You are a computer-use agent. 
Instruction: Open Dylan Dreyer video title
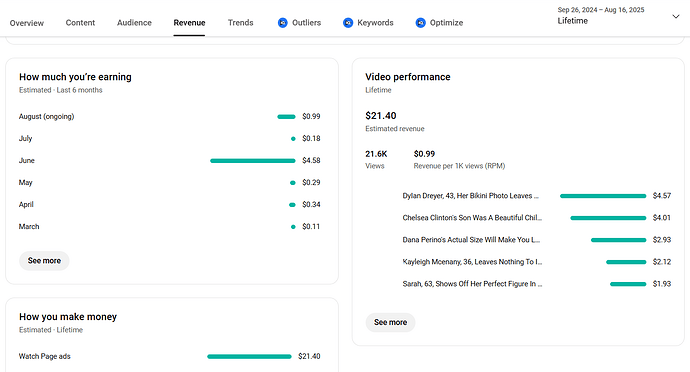[470, 196]
